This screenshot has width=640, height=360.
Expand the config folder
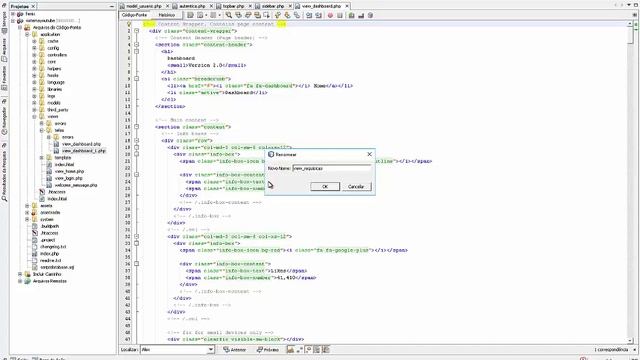click(34, 48)
